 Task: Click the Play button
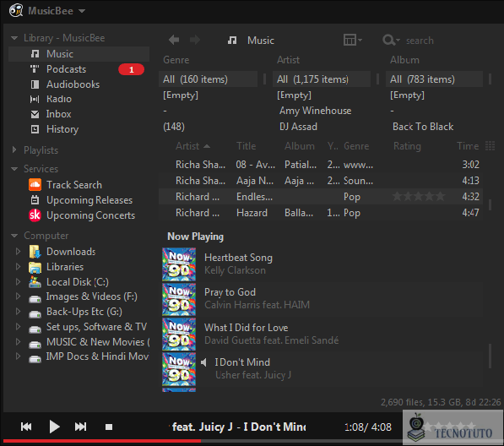coord(54,427)
